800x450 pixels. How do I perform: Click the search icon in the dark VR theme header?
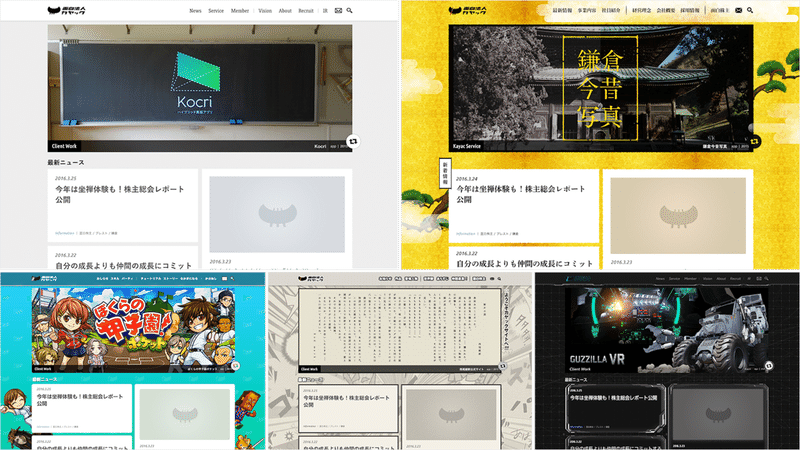point(766,279)
